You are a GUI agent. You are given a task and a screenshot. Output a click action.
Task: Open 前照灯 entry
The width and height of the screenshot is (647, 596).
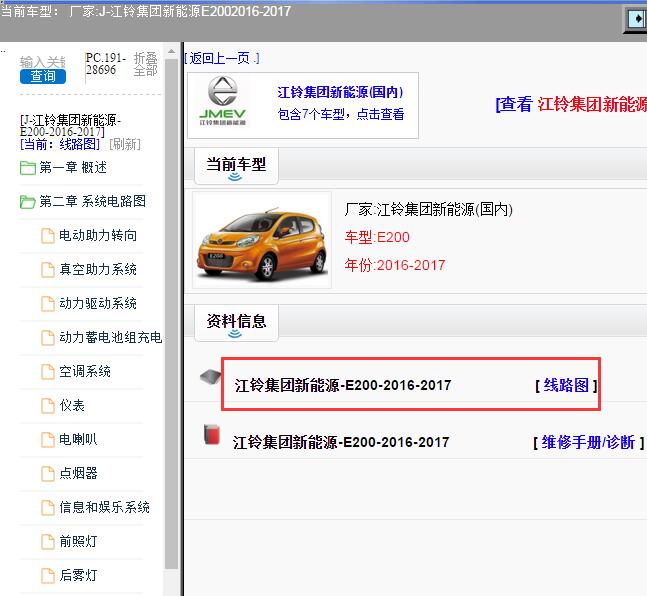click(78, 542)
